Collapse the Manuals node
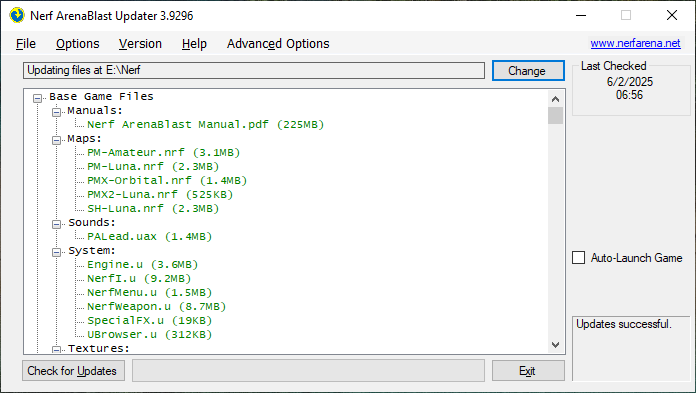 tap(56, 112)
